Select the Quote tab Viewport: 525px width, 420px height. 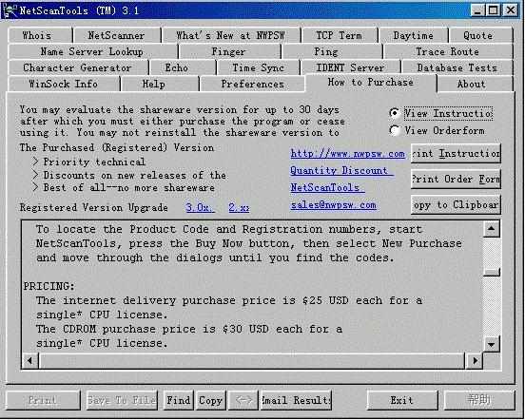(480, 35)
